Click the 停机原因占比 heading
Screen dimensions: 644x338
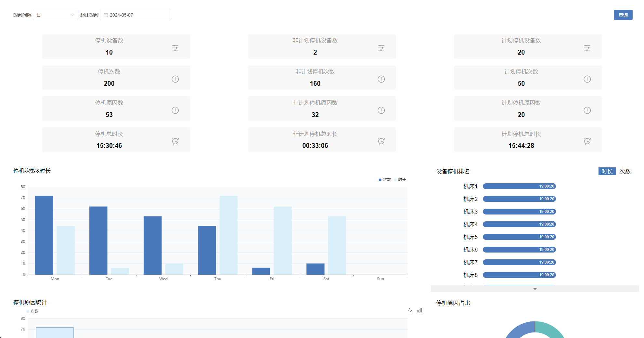[453, 303]
